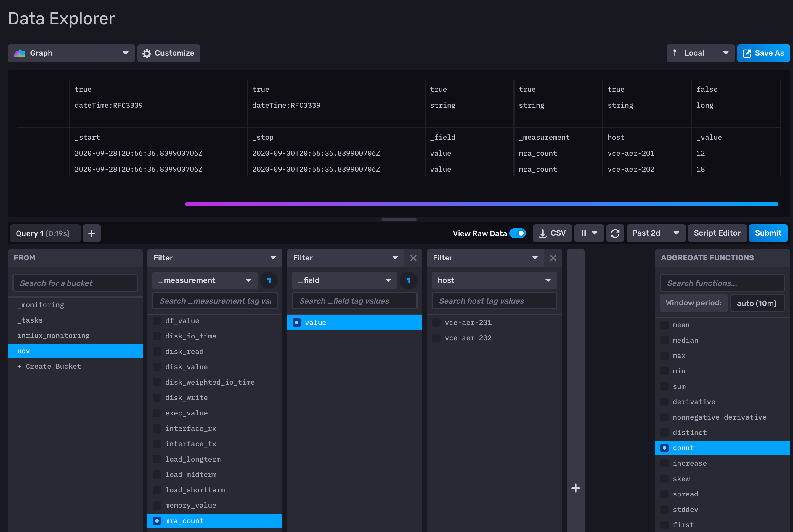Click the auto (10m) window period field
The height and width of the screenshot is (532, 793).
pos(757,303)
